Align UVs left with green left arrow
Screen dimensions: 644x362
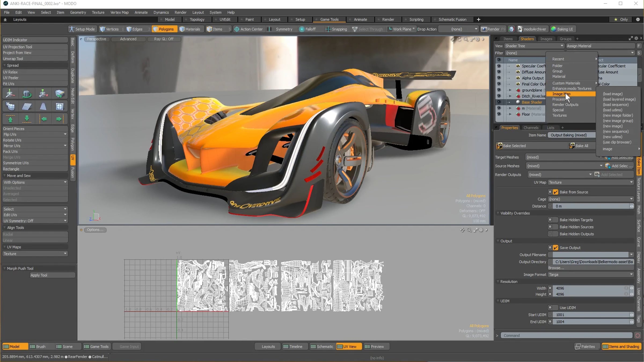click(44, 119)
